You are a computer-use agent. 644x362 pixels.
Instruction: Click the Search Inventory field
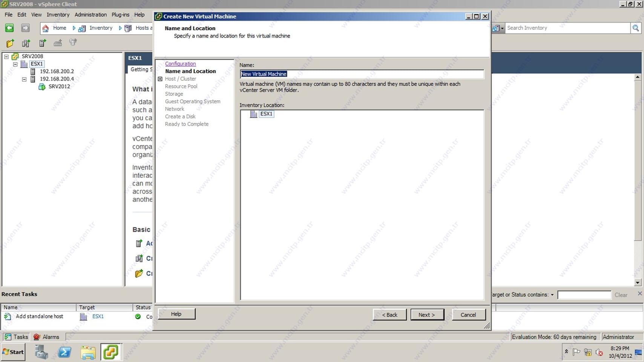click(568, 28)
